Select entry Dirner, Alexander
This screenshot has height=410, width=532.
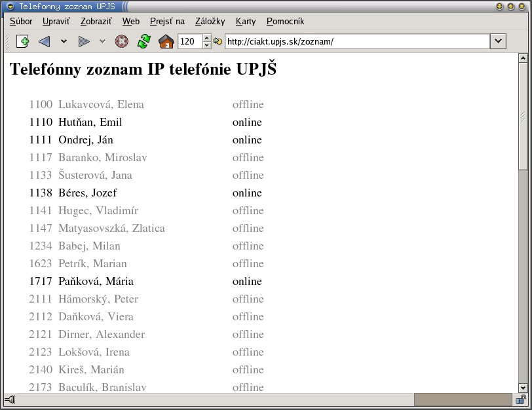tap(102, 335)
